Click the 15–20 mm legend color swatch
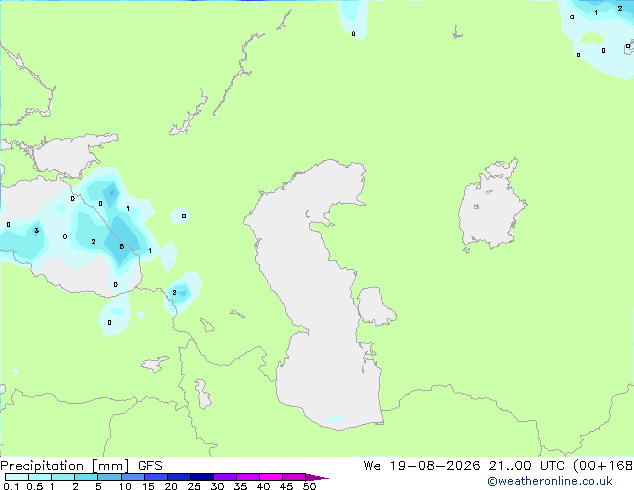 coord(156,477)
